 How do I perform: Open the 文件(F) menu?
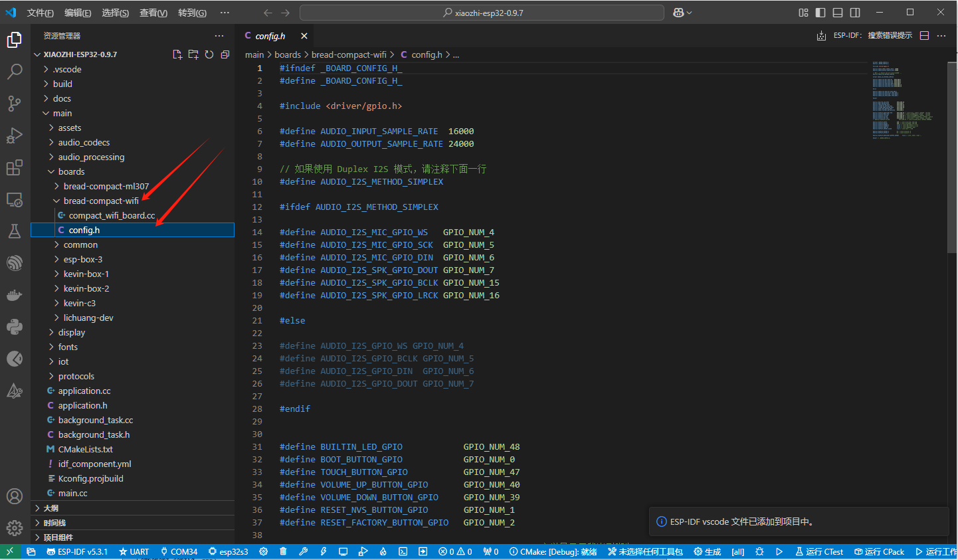[41, 13]
